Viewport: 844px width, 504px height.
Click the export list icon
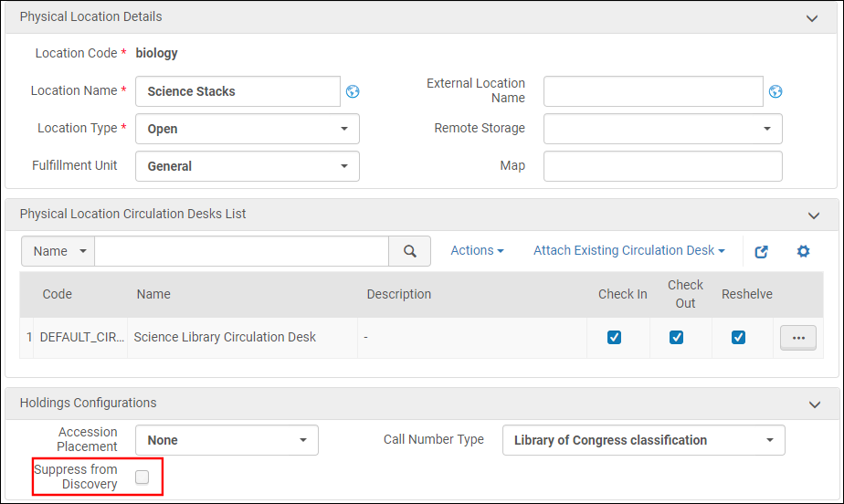761,251
